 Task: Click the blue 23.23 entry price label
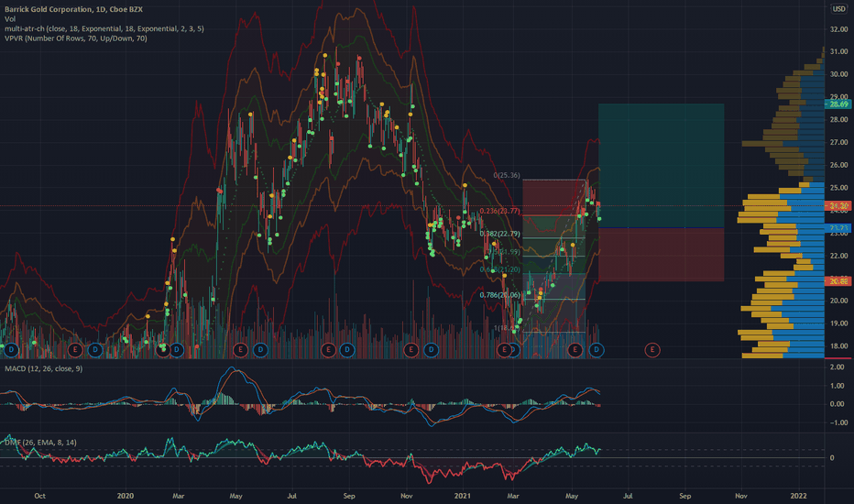click(838, 228)
